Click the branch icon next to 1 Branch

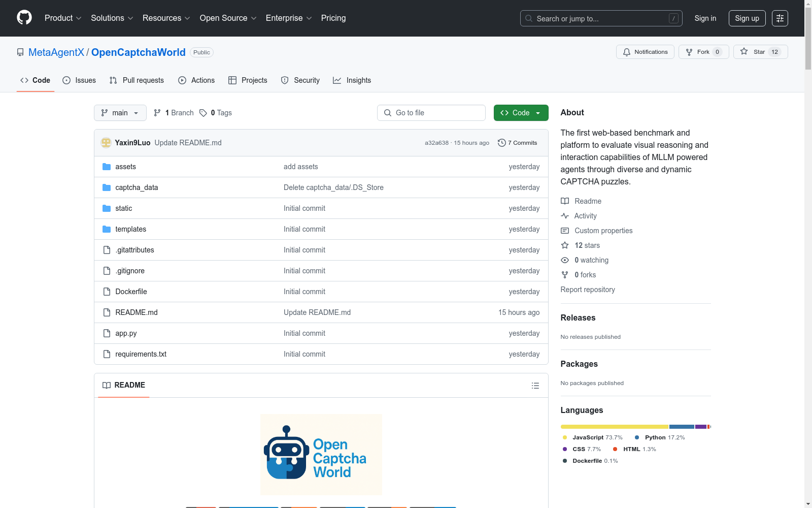pos(157,113)
